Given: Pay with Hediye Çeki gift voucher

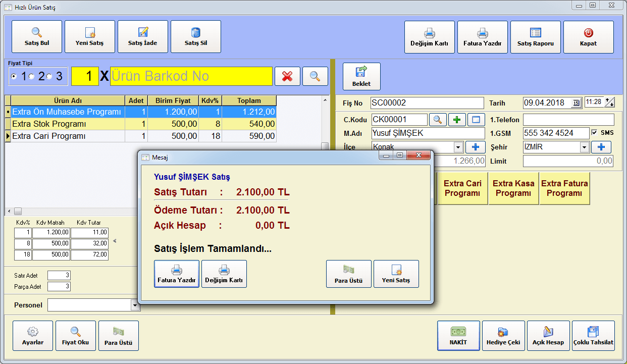Looking at the screenshot, I should pyautogui.click(x=503, y=336).
